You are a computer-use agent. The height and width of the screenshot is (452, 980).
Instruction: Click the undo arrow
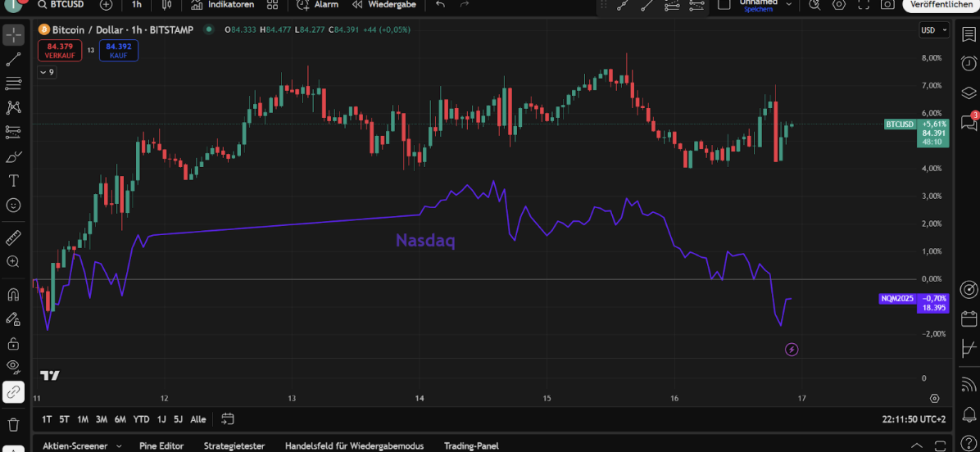(x=440, y=4)
